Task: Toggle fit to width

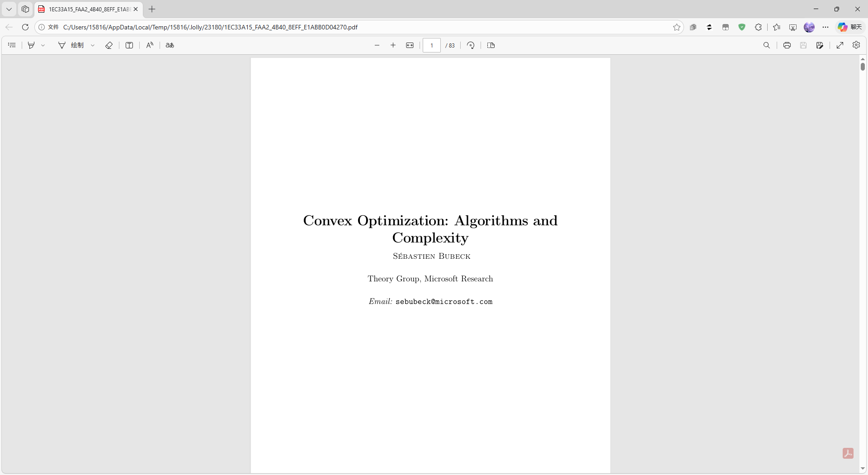Action: tap(410, 45)
